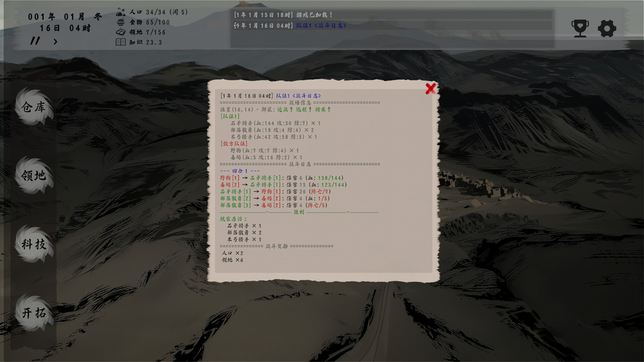Click the 战斗奖励 section header

[x=276, y=246]
